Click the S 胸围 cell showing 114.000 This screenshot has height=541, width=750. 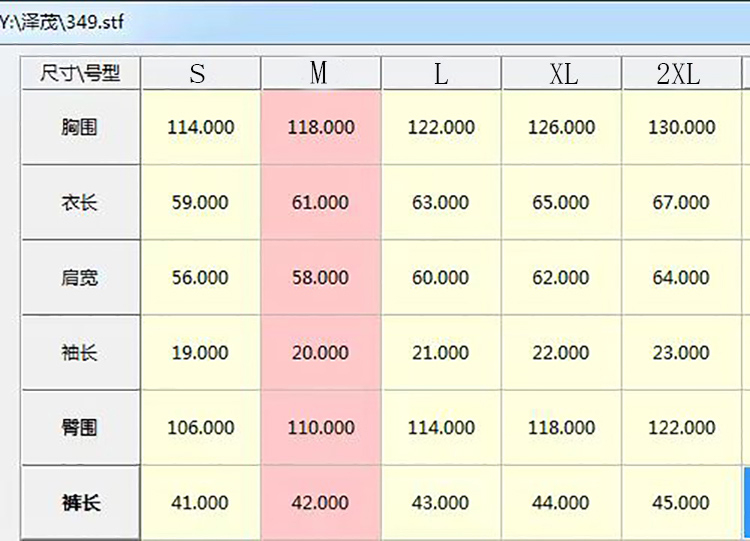(201, 127)
